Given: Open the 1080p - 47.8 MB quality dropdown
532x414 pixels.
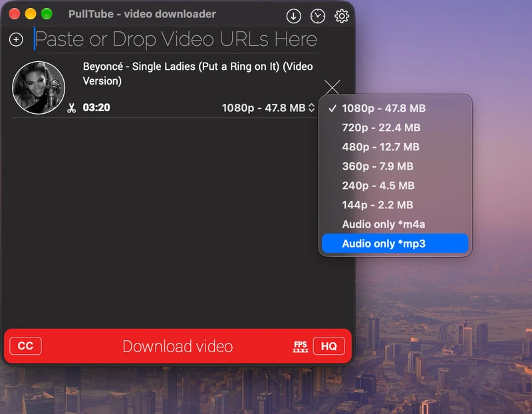Looking at the screenshot, I should [x=268, y=108].
